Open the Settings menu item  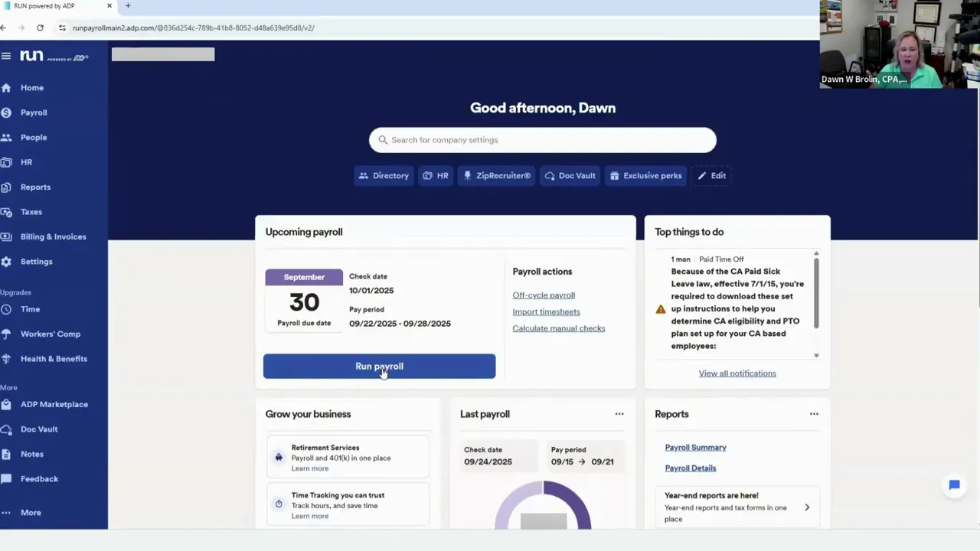click(x=37, y=262)
